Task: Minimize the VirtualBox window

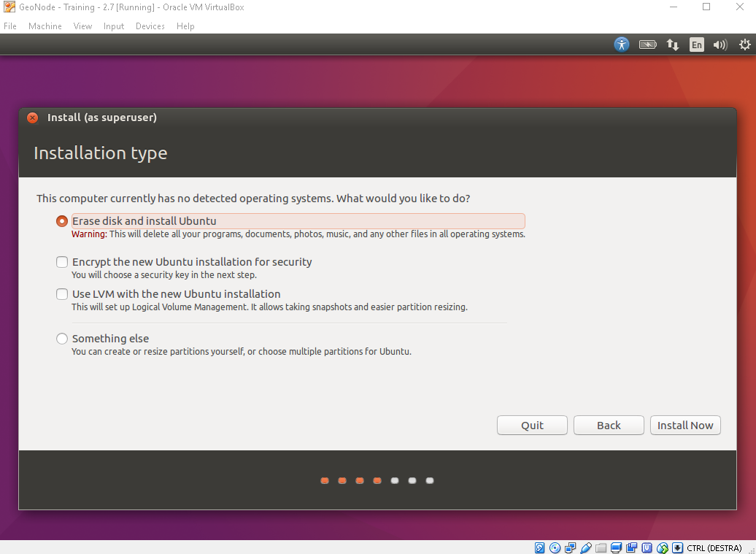Action: pyautogui.click(x=674, y=7)
